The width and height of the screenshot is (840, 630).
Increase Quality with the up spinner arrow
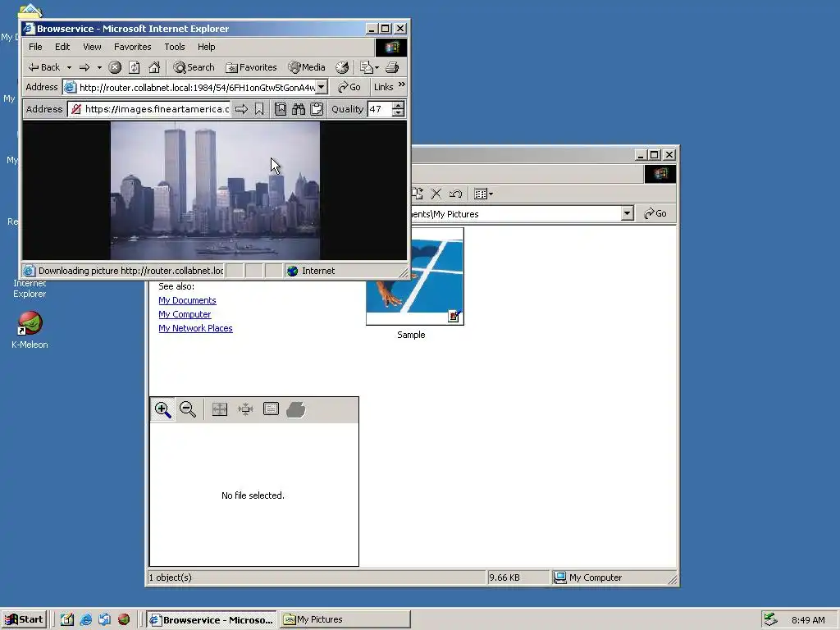click(x=398, y=106)
